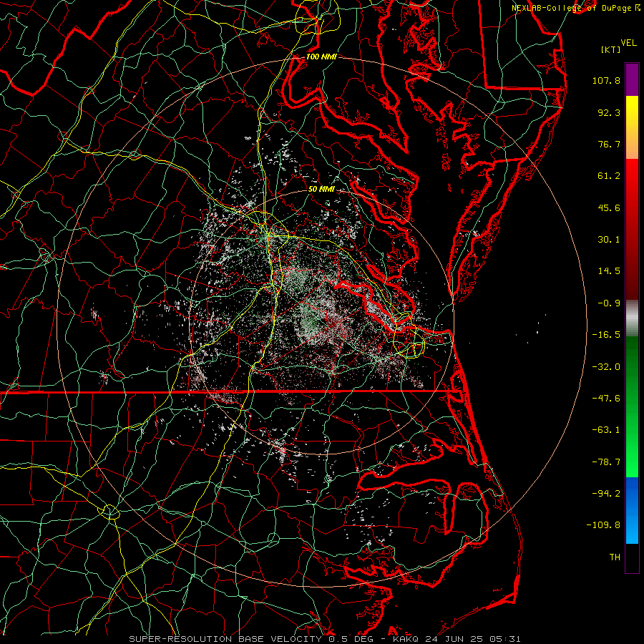The height and width of the screenshot is (644, 644).
Task: Click the -63.1 legend value
Action: point(606,430)
